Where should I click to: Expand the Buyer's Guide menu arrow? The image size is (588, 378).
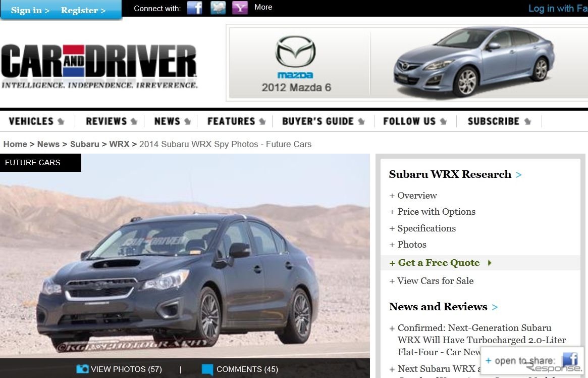pyautogui.click(x=361, y=121)
